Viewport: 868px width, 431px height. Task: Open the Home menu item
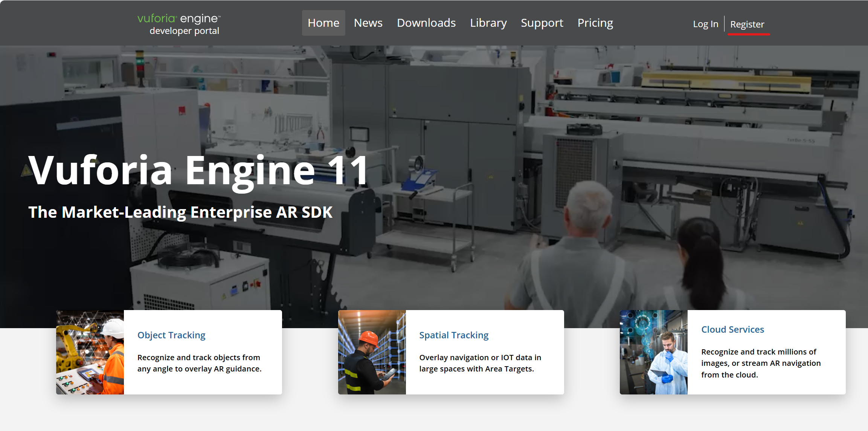323,23
